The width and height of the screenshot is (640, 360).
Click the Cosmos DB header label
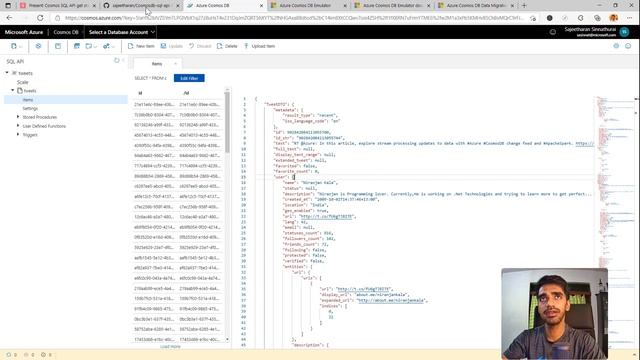click(66, 32)
